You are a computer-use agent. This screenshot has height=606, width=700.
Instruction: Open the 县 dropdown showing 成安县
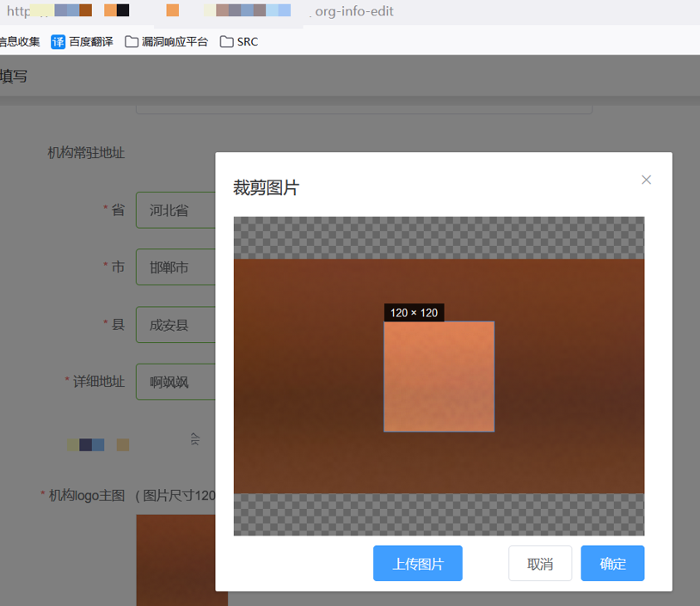point(175,325)
